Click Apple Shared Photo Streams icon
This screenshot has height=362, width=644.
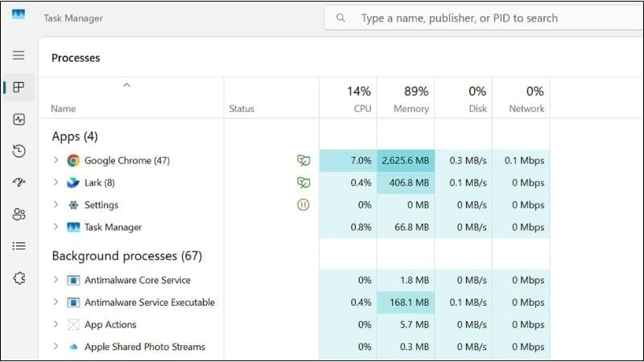pyautogui.click(x=73, y=347)
